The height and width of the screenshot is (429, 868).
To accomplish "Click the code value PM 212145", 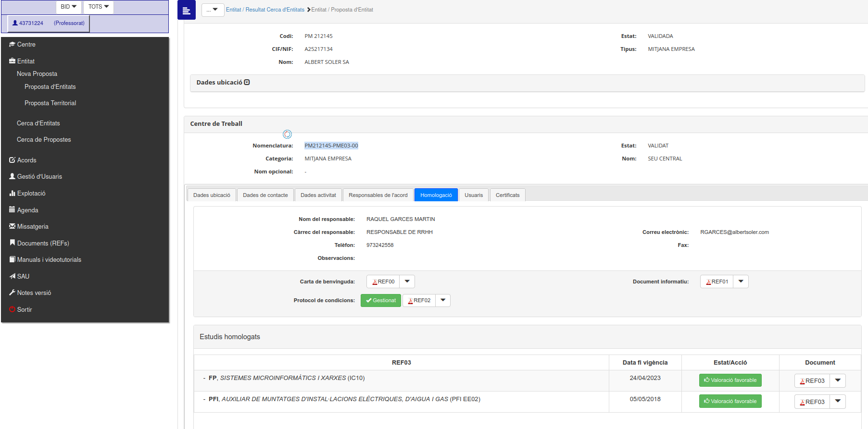I will 318,36.
